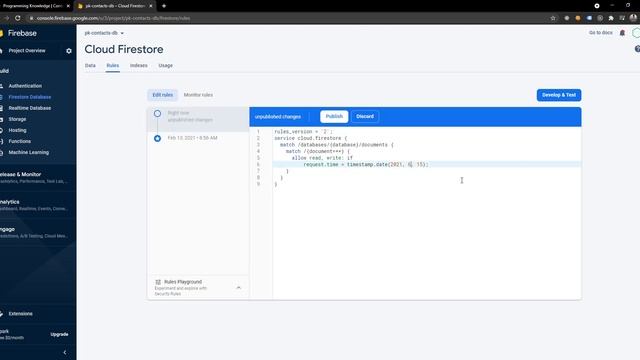
Task: Open Functions in the sidebar
Action: point(20,141)
